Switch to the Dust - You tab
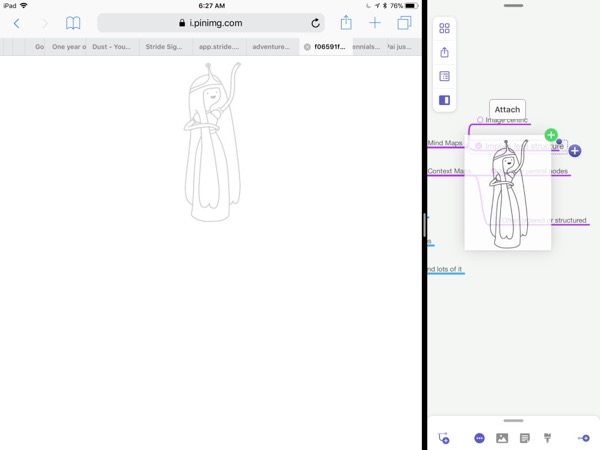This screenshot has height=450, width=600. coord(112,47)
